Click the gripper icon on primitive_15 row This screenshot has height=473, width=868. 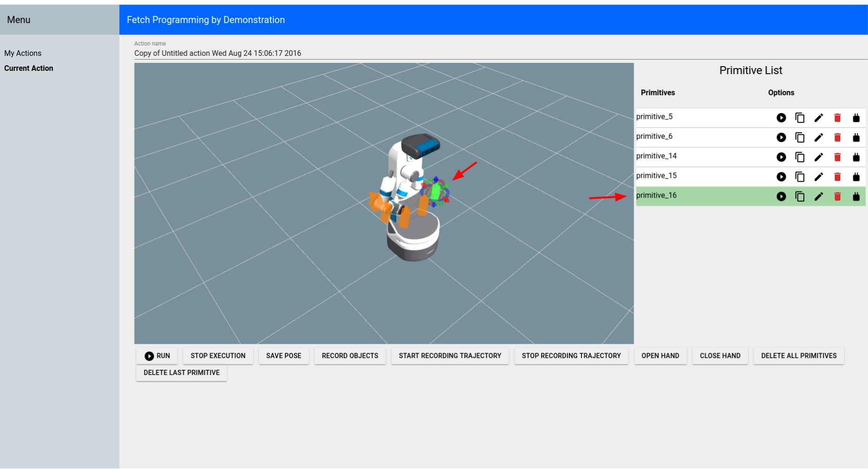[x=856, y=177]
